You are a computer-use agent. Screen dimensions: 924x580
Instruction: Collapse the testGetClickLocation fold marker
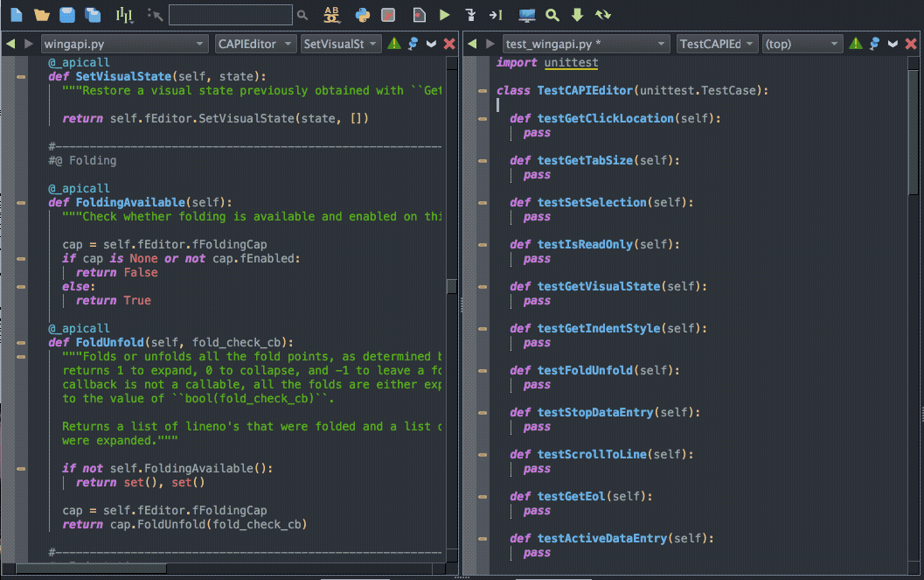(x=483, y=118)
